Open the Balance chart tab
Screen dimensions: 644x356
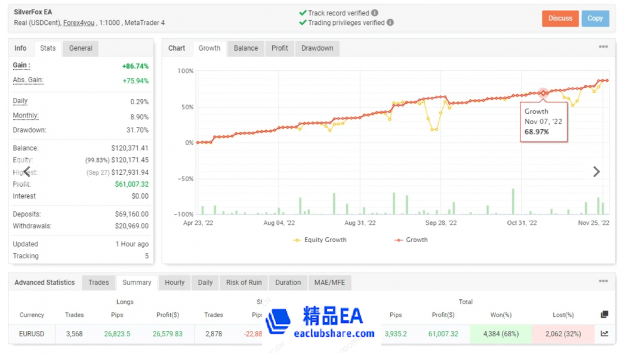click(x=246, y=48)
